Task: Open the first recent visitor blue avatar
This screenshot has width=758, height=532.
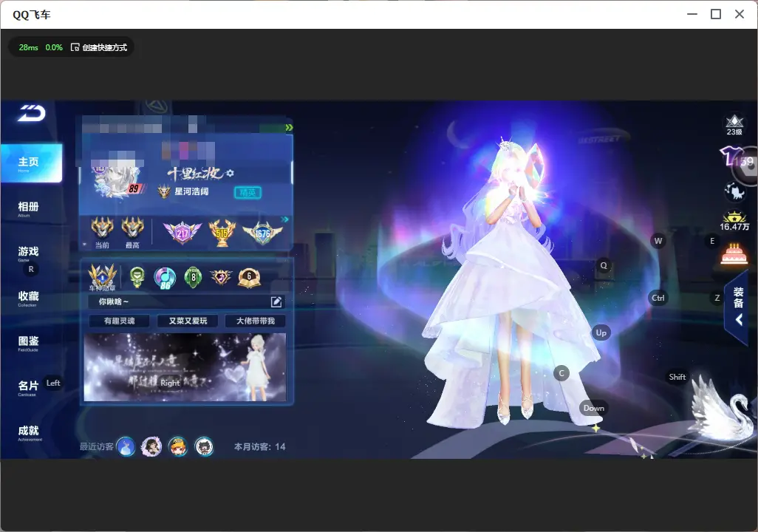Action: click(x=126, y=446)
